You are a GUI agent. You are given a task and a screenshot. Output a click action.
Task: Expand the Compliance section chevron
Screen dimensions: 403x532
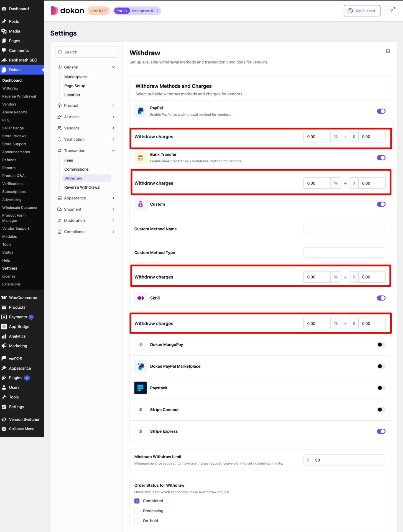[113, 232]
